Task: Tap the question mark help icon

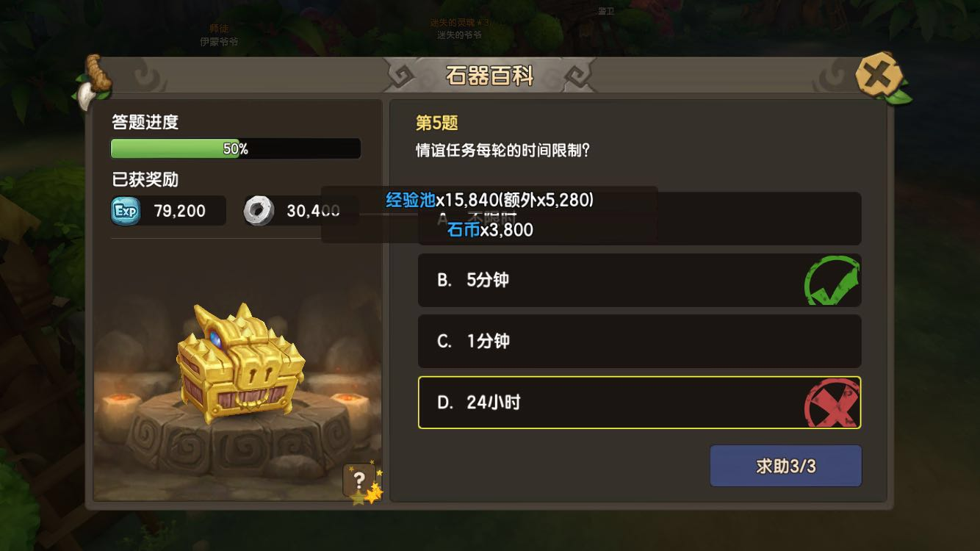Action: point(359,481)
